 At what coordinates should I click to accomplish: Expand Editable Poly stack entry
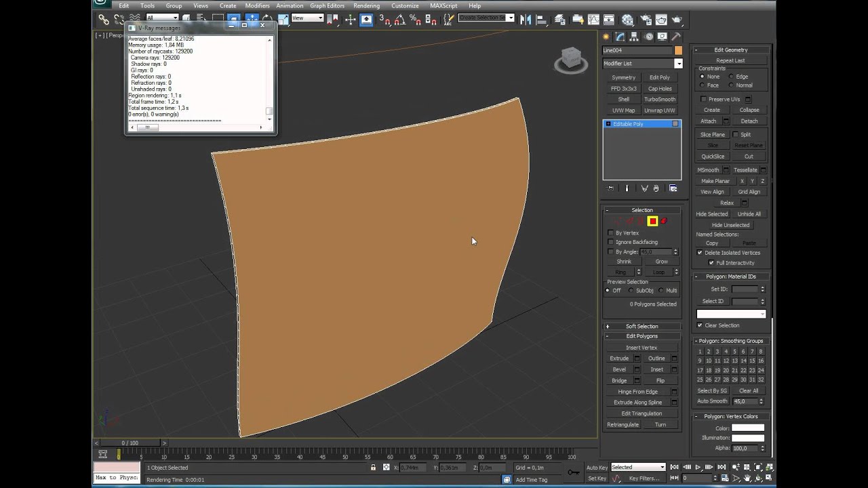[x=608, y=124]
